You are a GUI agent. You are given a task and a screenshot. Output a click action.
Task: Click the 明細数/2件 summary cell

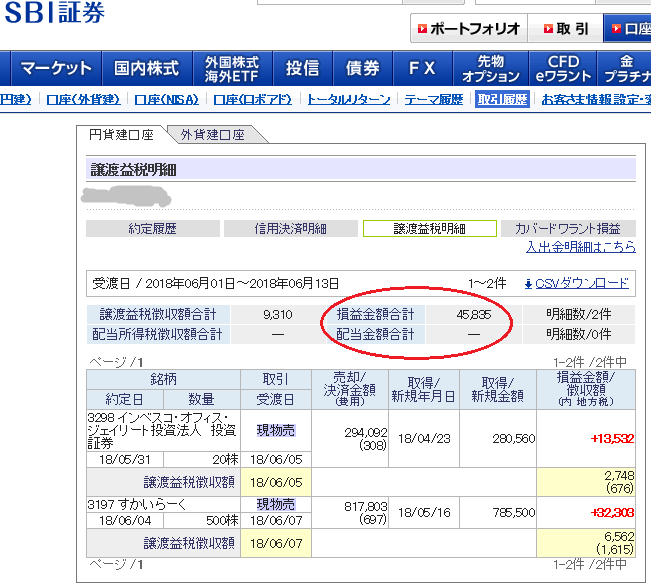(x=579, y=315)
